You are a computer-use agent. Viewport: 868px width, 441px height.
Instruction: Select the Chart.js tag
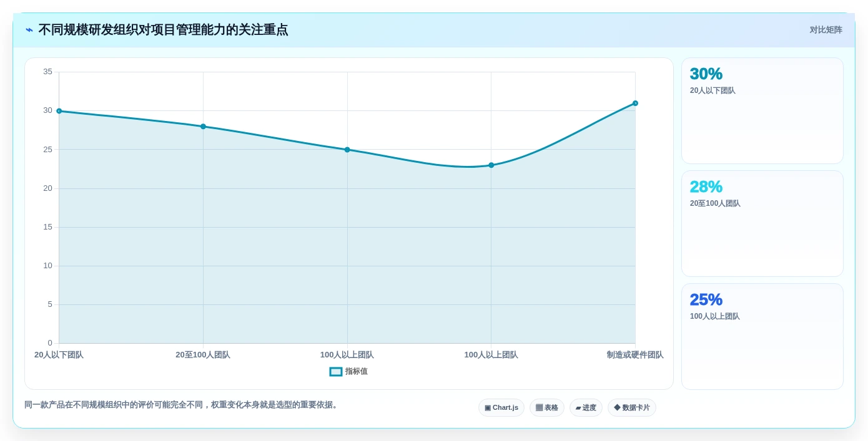pos(501,408)
